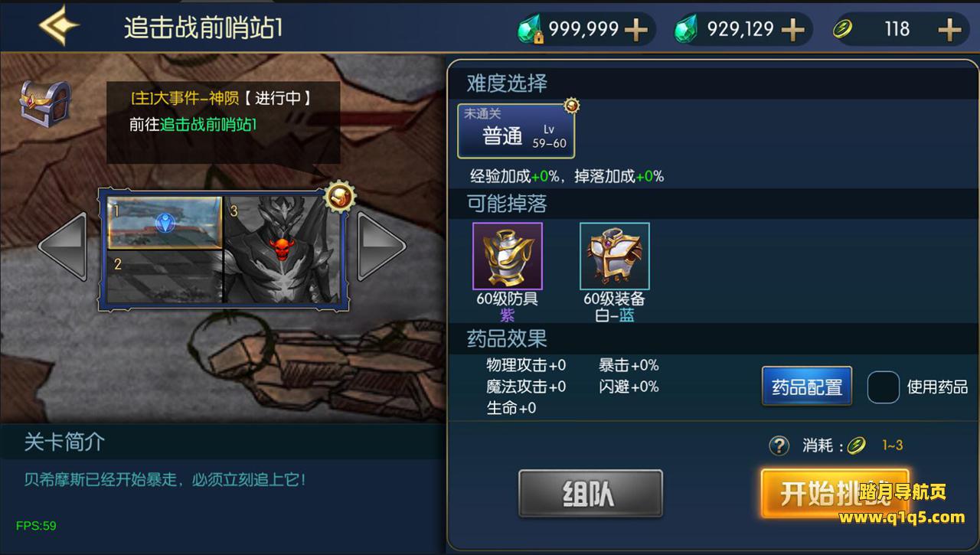Go to next stage with right arrow
Image resolution: width=980 pixels, height=555 pixels.
[381, 246]
